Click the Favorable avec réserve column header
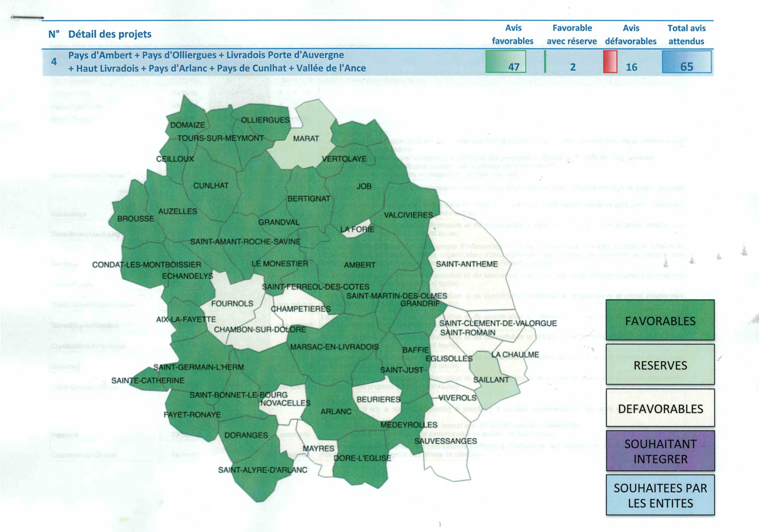The width and height of the screenshot is (759, 532). 572,34
